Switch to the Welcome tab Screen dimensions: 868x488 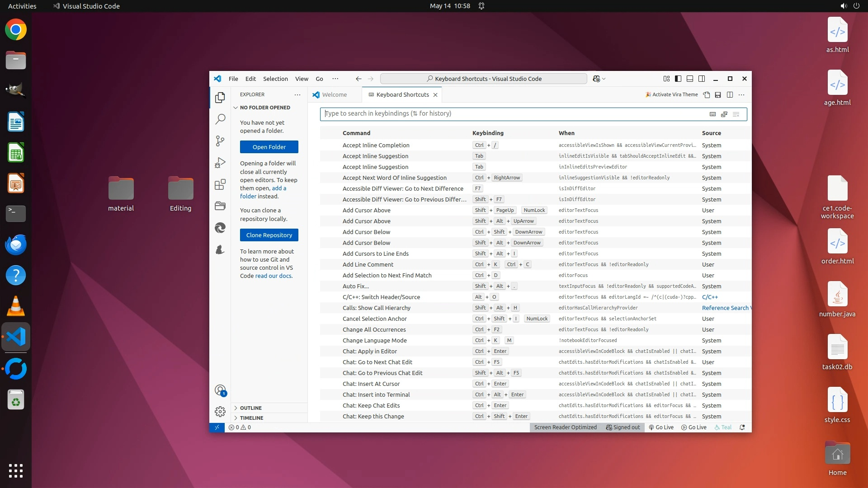(x=334, y=95)
